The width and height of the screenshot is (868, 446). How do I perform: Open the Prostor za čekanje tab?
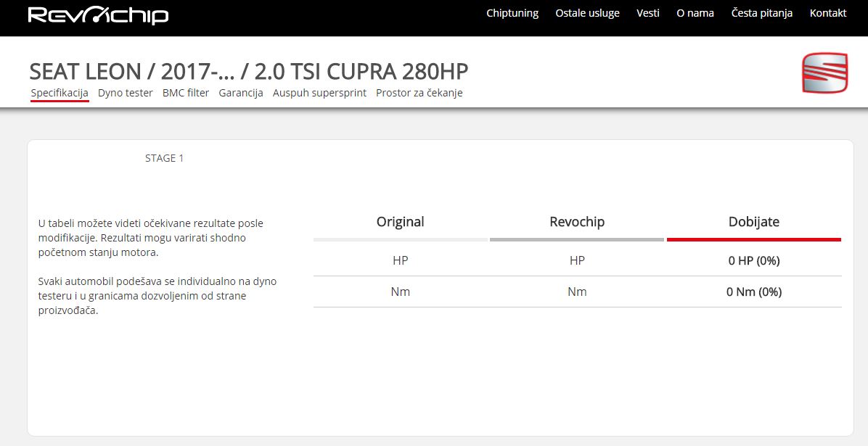pyautogui.click(x=419, y=93)
